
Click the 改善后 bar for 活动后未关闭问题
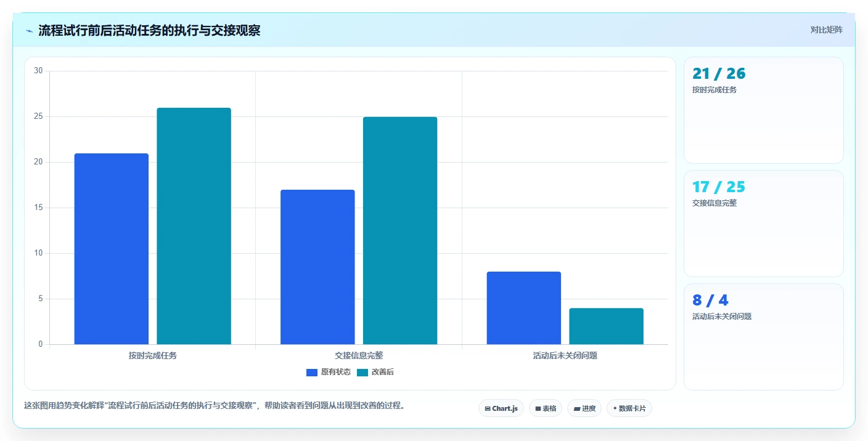coord(606,326)
